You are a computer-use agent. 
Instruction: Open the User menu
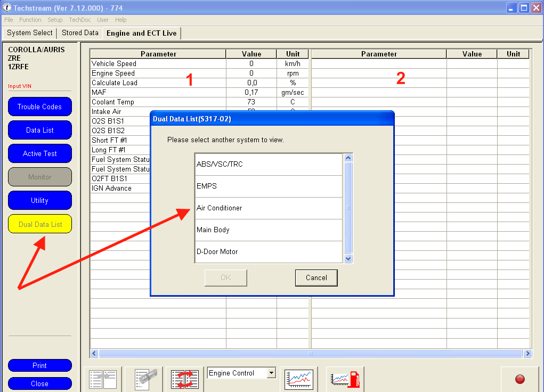point(103,20)
